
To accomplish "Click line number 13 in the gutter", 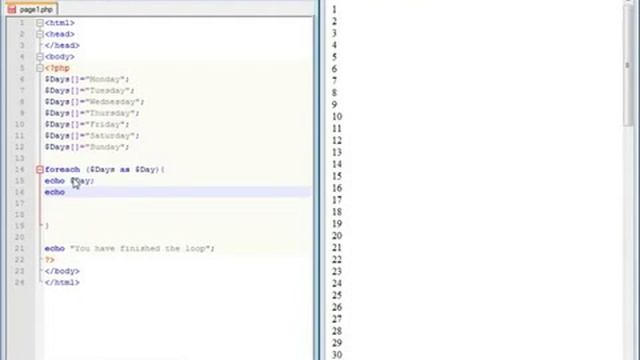I will (x=20, y=158).
